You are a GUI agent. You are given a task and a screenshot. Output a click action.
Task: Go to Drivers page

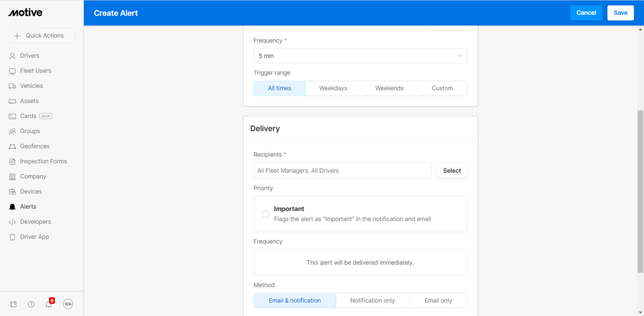coord(30,56)
